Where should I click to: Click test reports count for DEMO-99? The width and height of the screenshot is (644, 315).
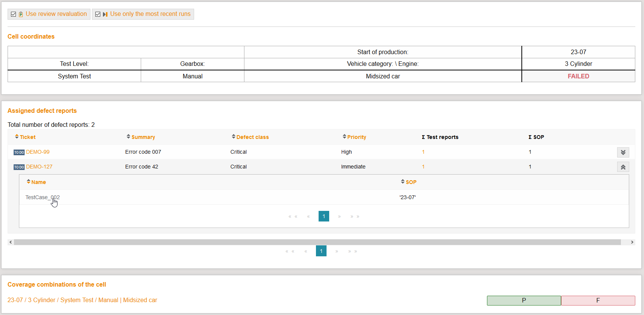pos(423,152)
